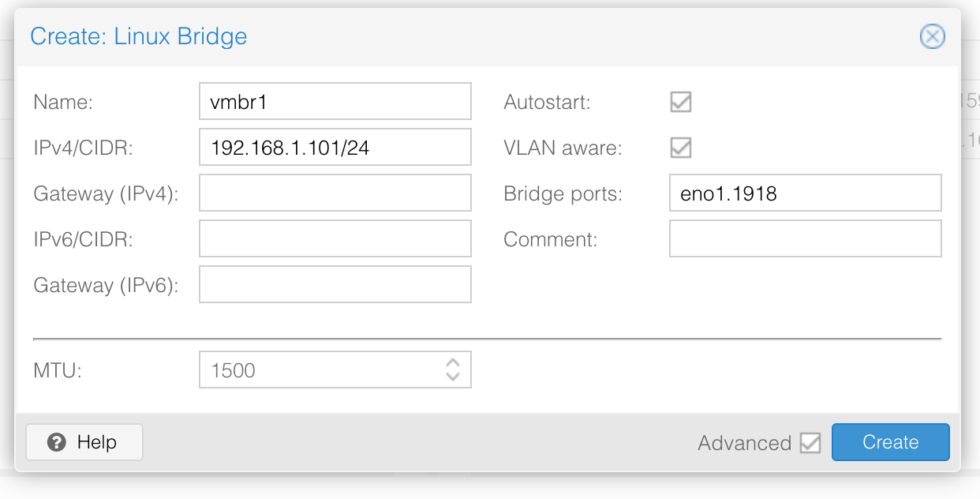Click the empty Comment field

[805, 239]
